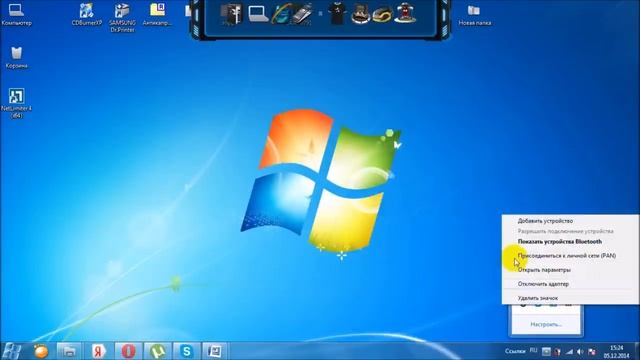
Task: Click the volume speaker tray icon
Action: 580,352
